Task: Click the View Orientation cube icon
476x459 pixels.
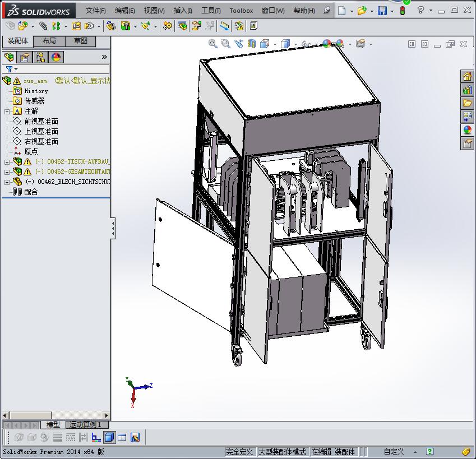Action: pos(265,44)
